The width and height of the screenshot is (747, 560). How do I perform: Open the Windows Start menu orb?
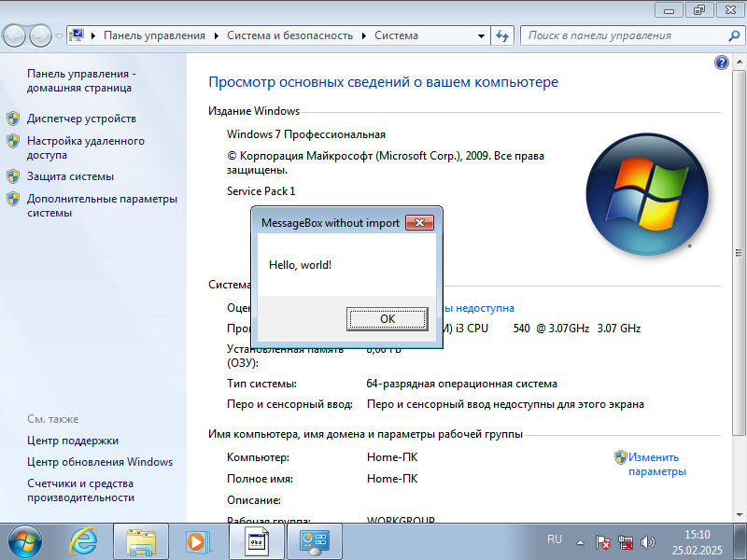(x=25, y=540)
